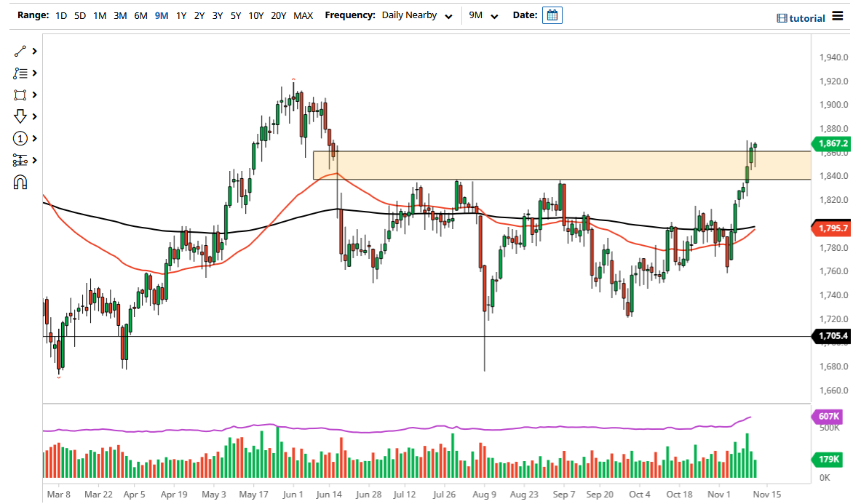Click the Aug 9 date axis label
Screen dimensions: 861x504
(484, 494)
